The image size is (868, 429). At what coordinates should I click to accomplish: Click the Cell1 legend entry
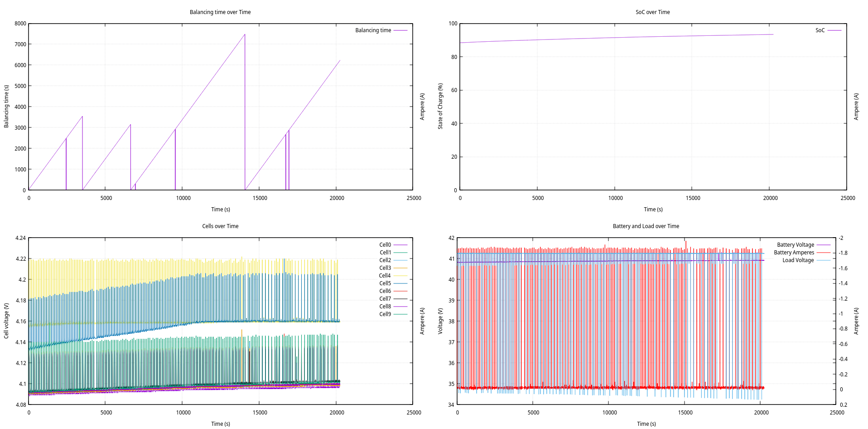(x=385, y=253)
